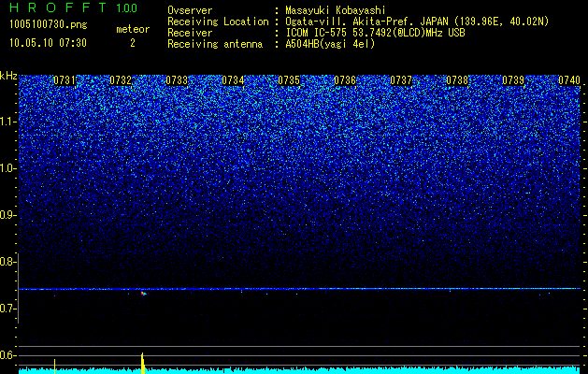Click the Ogata-vill. Akita-Pref. JAPAN location text
588x374 pixels.
coord(417,22)
